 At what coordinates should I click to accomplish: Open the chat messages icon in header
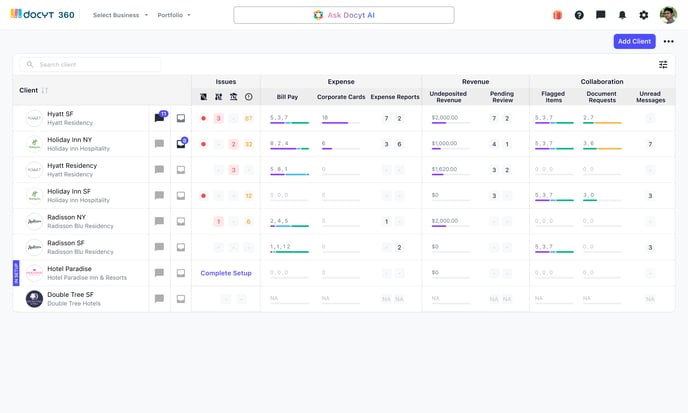tap(601, 15)
